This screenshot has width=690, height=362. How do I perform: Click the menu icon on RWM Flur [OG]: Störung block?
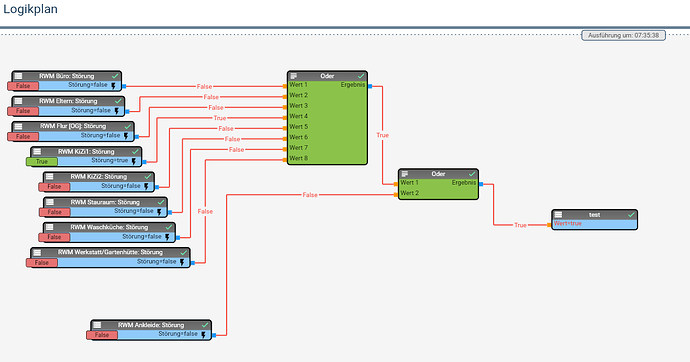pyautogui.click(x=18, y=126)
